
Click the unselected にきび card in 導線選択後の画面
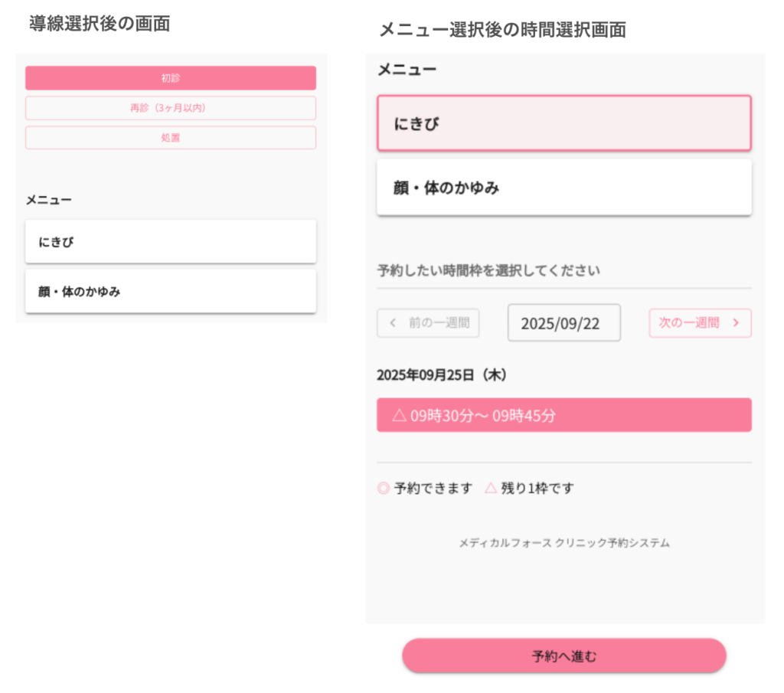pos(170,242)
